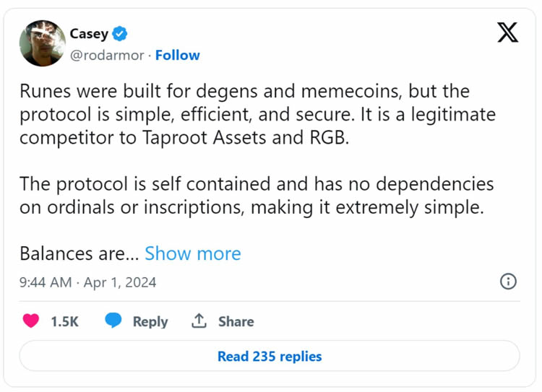The height and width of the screenshot is (392, 542).
Task: Click the 1.5K likes count
Action: coord(64,322)
